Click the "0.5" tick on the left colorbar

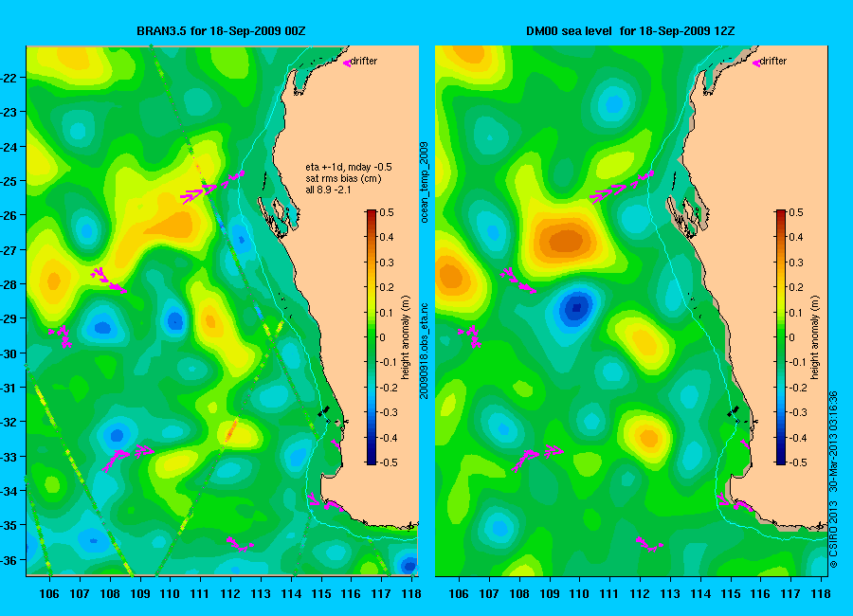coord(387,212)
